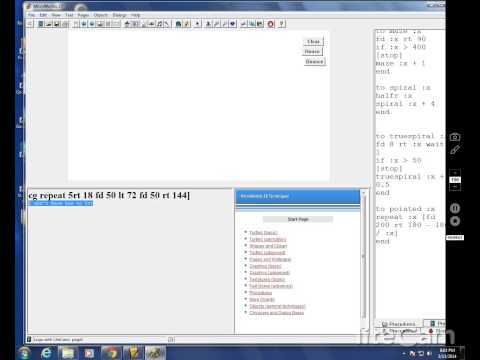Screen dimensions: 480x360
Task: Open the Help menu
Action: click(135, 15)
